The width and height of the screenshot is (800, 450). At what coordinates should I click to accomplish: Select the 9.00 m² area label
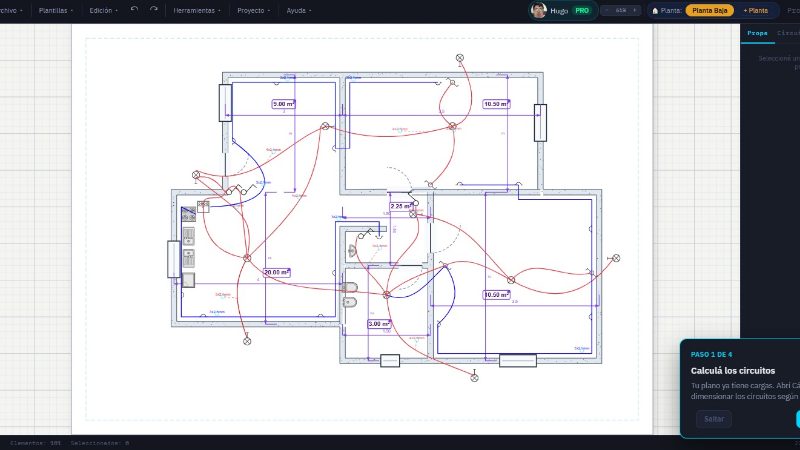point(284,104)
